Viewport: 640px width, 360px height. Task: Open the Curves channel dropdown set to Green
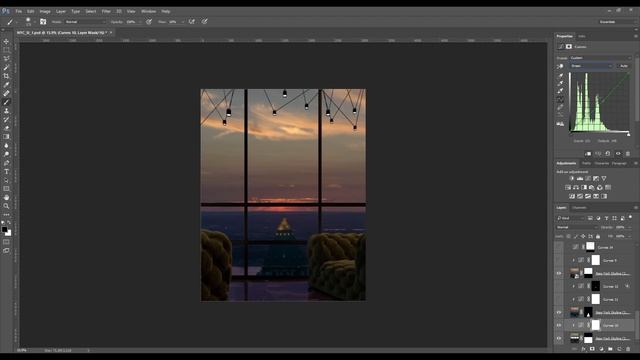(x=591, y=66)
